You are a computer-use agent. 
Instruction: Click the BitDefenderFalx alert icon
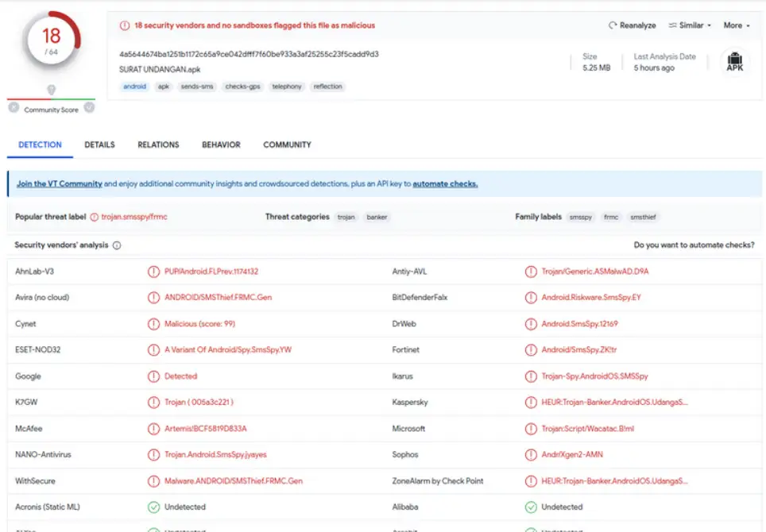click(531, 297)
